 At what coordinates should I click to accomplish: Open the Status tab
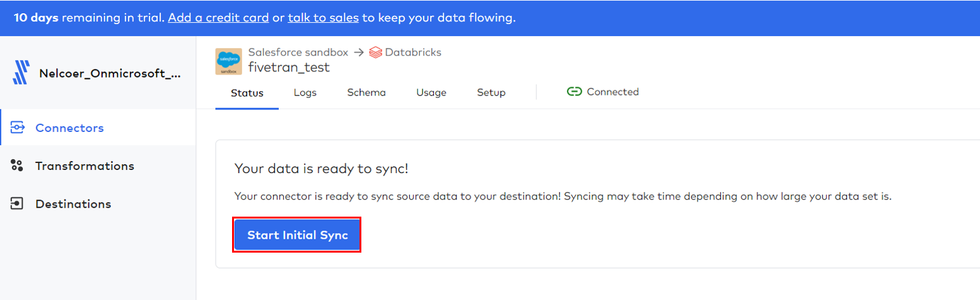click(247, 93)
